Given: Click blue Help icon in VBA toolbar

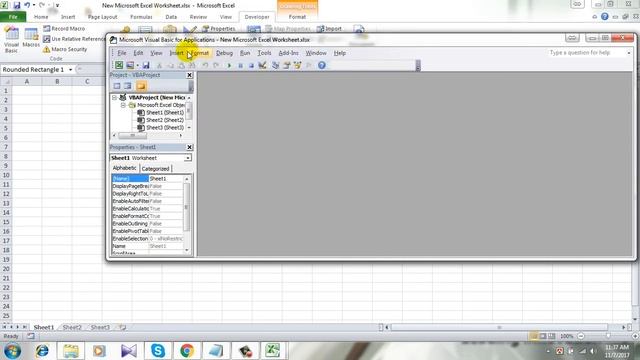Looking at the screenshot, I should click(x=322, y=65).
